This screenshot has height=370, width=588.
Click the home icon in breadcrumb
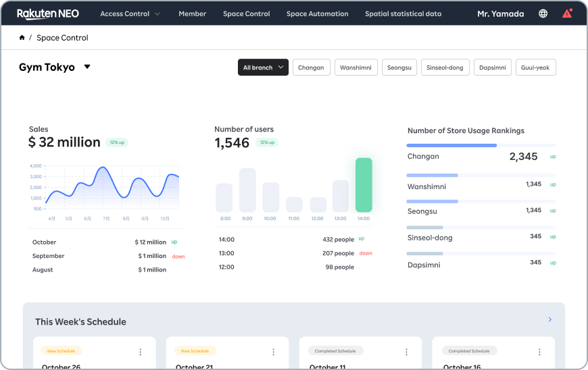click(x=22, y=38)
